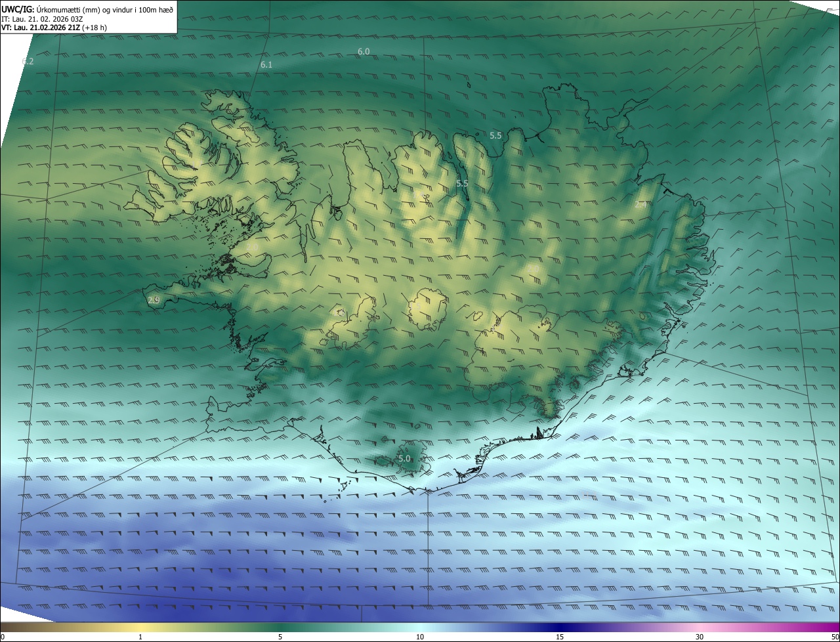
Task: Click the '10' tick label on the color scale
Action: (x=420, y=637)
